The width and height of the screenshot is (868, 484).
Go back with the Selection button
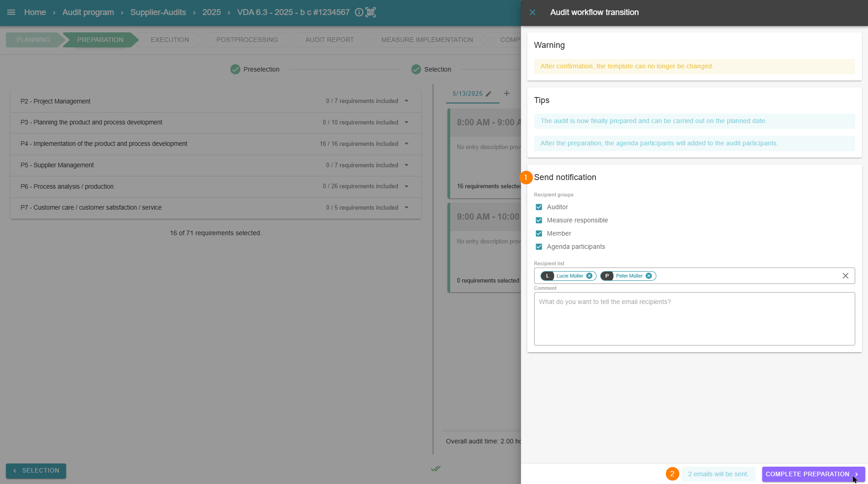[36, 470]
